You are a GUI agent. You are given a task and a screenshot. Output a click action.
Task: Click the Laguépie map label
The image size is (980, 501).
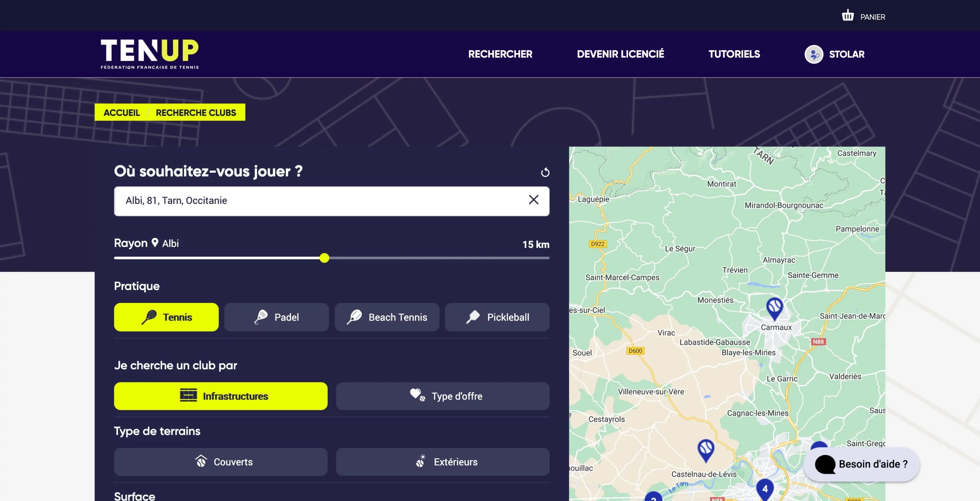593,199
